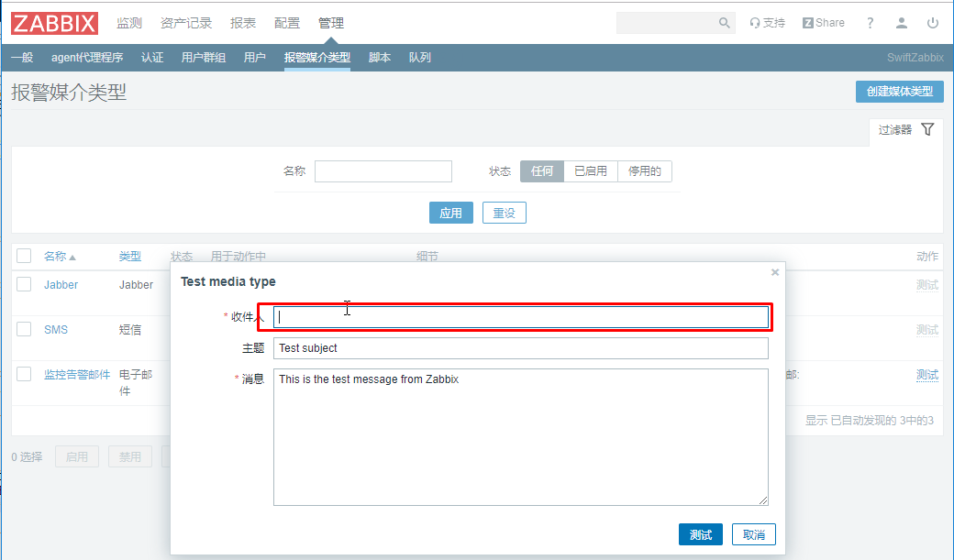
Task: Open the 配置 menu
Action: [287, 23]
